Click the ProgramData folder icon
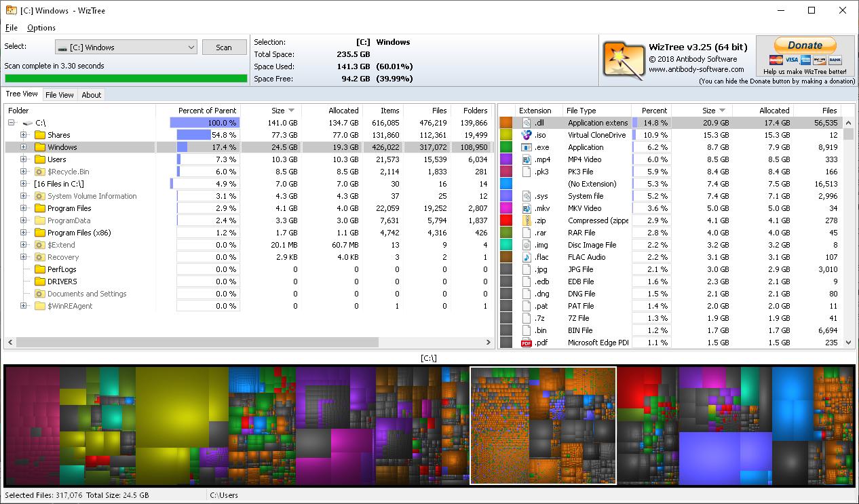The height and width of the screenshot is (504, 859). coord(40,220)
